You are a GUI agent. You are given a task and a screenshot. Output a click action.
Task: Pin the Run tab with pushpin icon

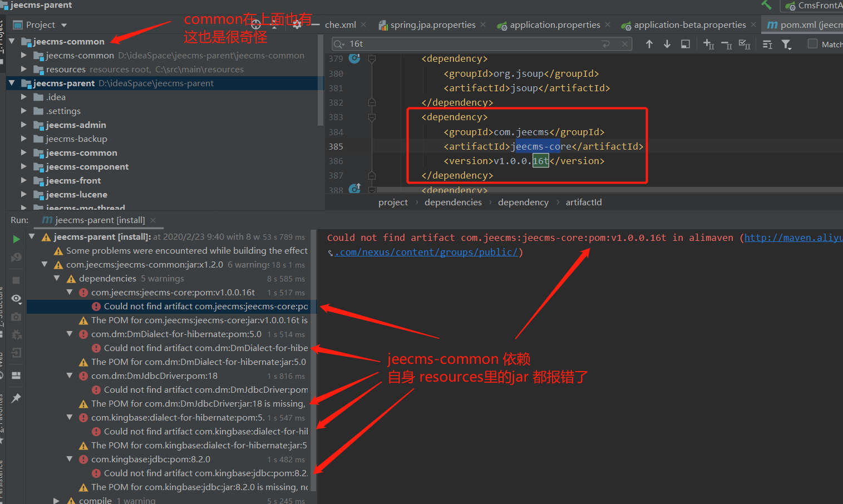coord(16,398)
